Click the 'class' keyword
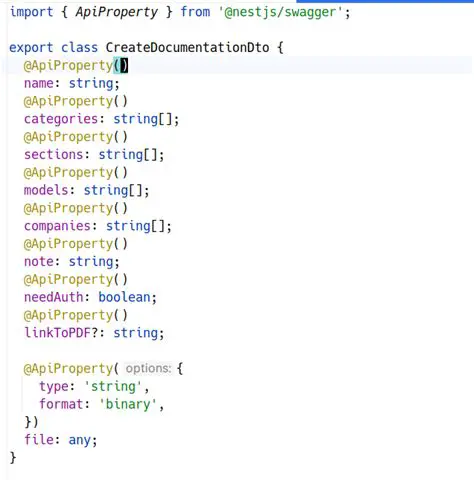Image resolution: width=474 pixels, height=480 pixels. (79, 48)
